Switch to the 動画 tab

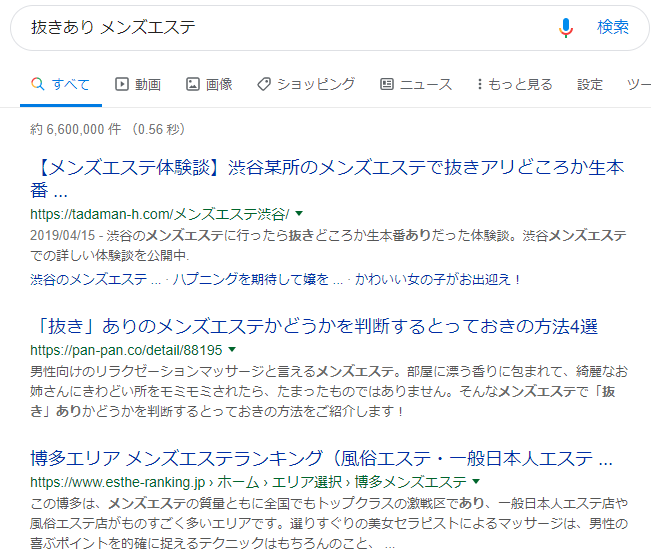tap(138, 85)
